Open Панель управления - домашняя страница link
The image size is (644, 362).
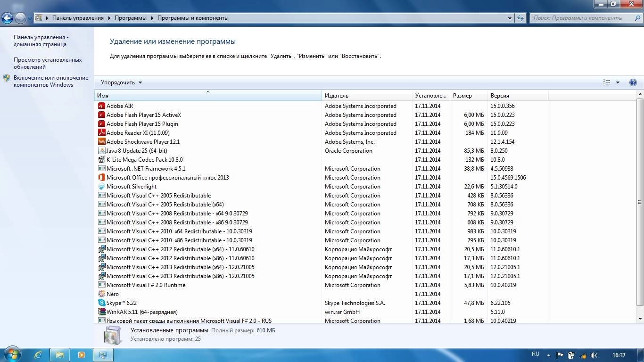pyautogui.click(x=41, y=41)
